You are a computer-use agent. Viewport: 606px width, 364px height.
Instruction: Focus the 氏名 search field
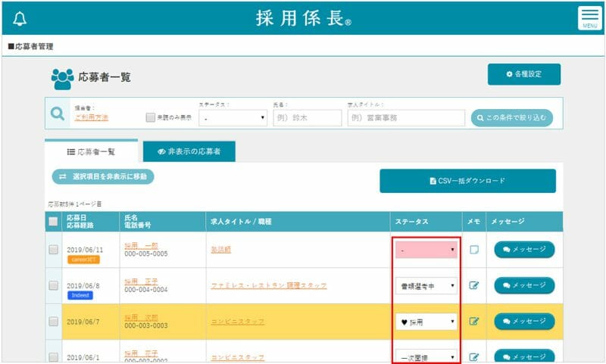pyautogui.click(x=308, y=118)
